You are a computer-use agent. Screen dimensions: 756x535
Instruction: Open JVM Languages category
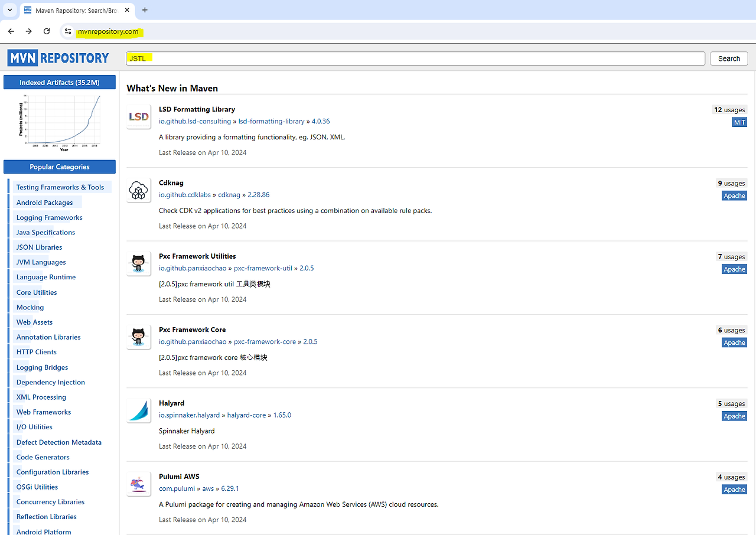coord(41,262)
